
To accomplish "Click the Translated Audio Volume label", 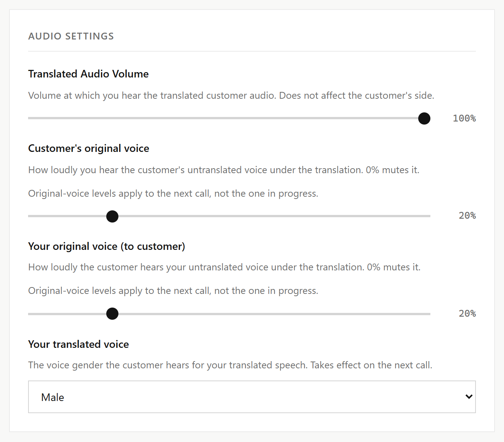I will pyautogui.click(x=88, y=74).
